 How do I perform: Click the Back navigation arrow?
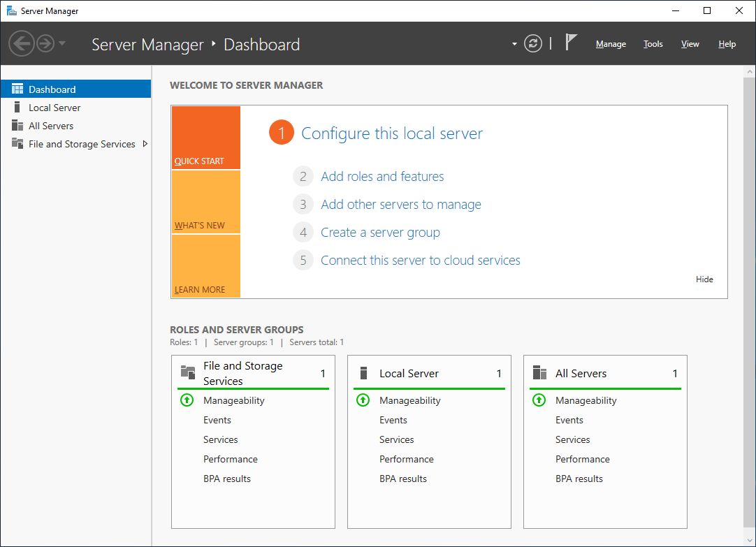point(22,44)
